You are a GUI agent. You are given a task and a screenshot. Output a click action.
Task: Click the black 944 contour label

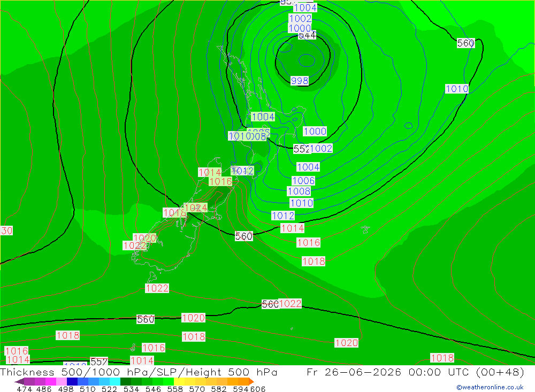(307, 35)
